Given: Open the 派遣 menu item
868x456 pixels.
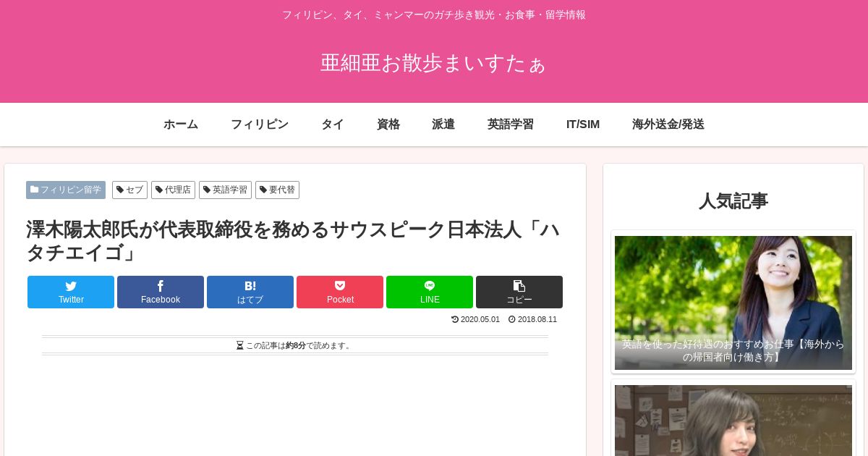Looking at the screenshot, I should [443, 124].
